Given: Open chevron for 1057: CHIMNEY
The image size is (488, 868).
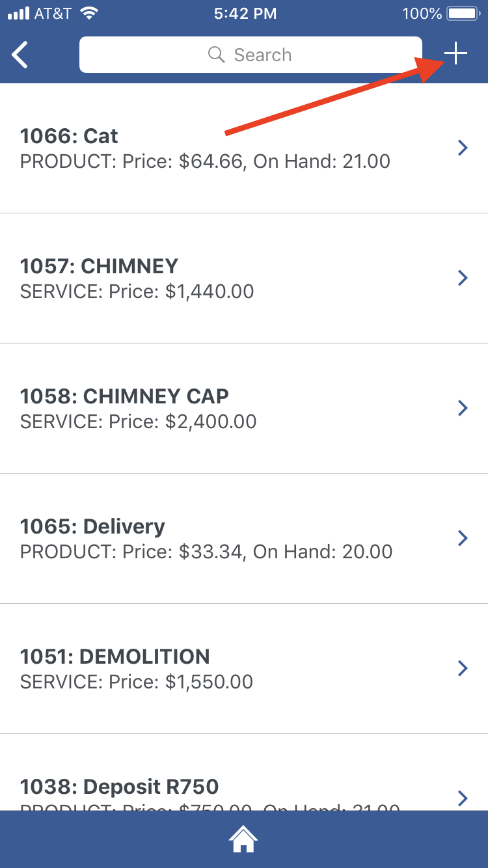Looking at the screenshot, I should [x=463, y=278].
